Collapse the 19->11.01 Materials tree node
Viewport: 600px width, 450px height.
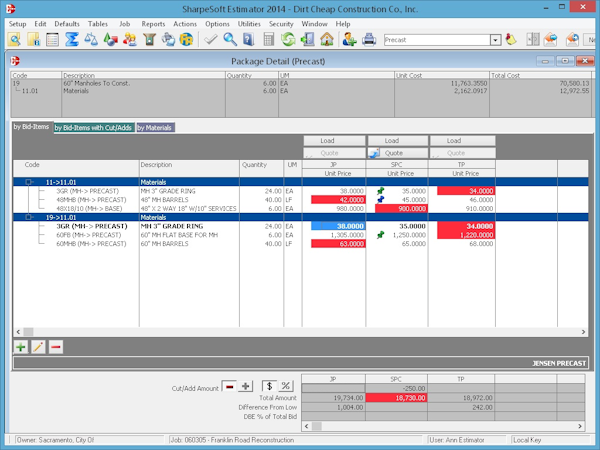click(x=29, y=216)
